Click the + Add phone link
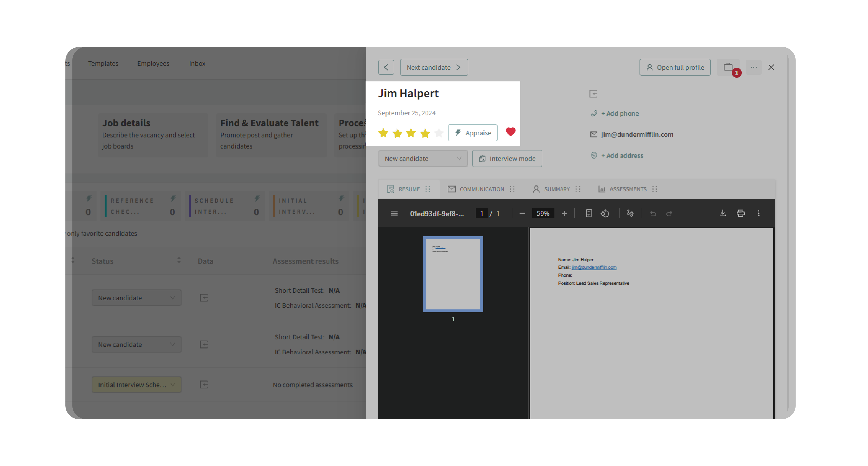The width and height of the screenshot is (868, 466). pyautogui.click(x=620, y=113)
